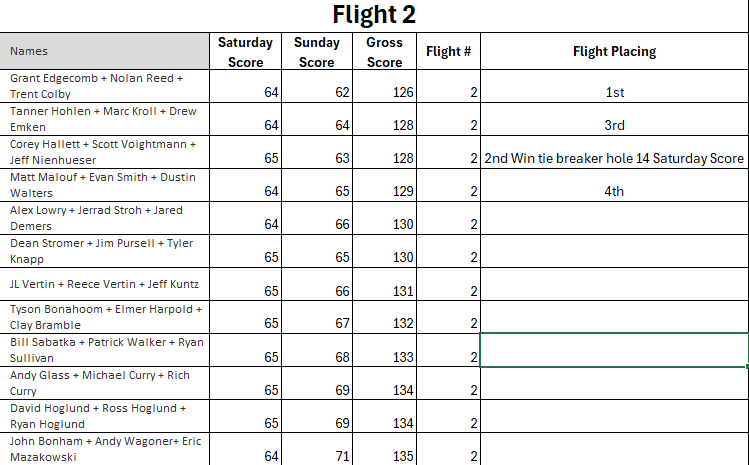
Task: Select gross score 126 cell
Action: [x=384, y=92]
